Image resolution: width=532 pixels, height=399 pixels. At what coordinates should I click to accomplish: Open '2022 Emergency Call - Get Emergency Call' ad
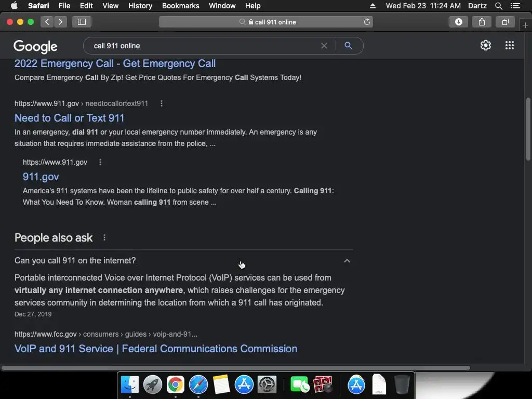115,63
